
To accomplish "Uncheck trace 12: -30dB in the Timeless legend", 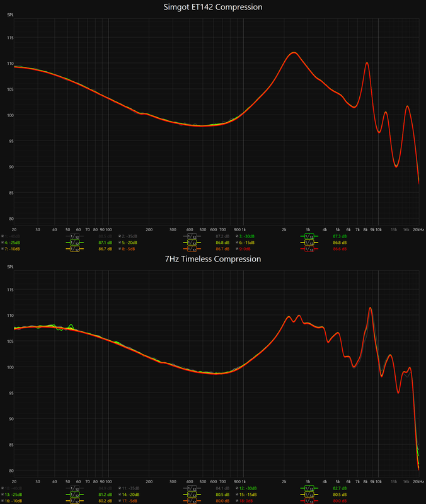I will [x=237, y=488].
